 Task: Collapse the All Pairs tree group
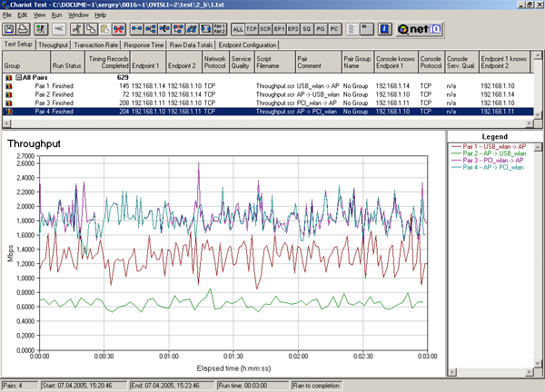17,78
